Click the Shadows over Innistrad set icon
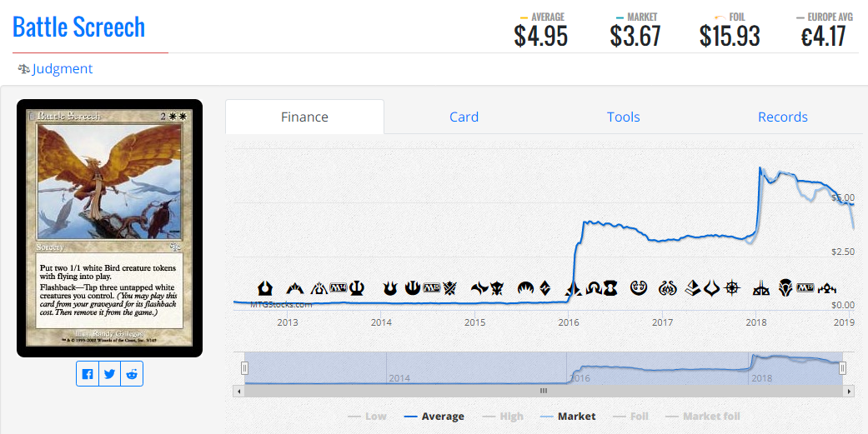The height and width of the screenshot is (434, 868). (594, 288)
